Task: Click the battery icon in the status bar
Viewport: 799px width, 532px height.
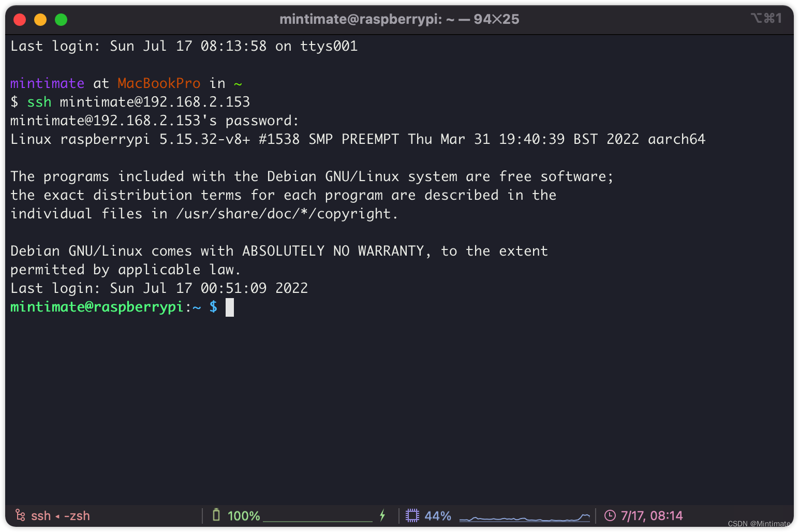Action: (x=217, y=515)
